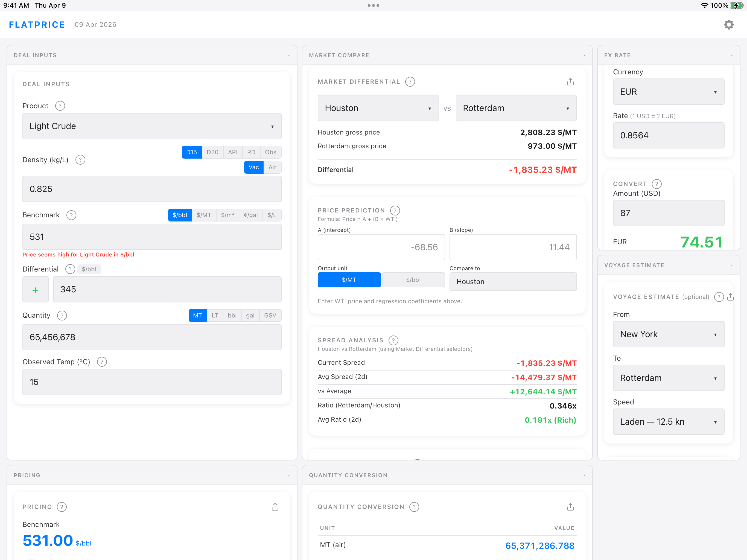This screenshot has height=560, width=747.
Task: Set prediction output unit to $/bbl
Action: (413, 280)
